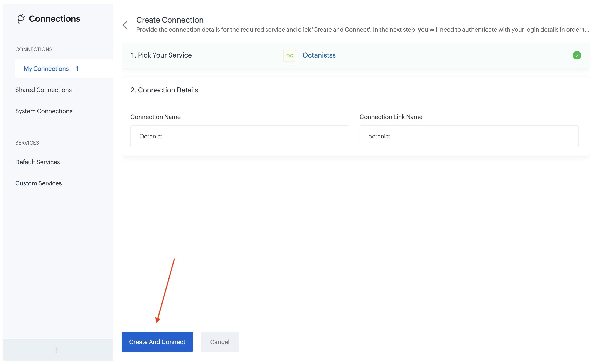Image resolution: width=605 pixels, height=364 pixels.
Task: Open the Octanistss service link
Action: tap(319, 55)
